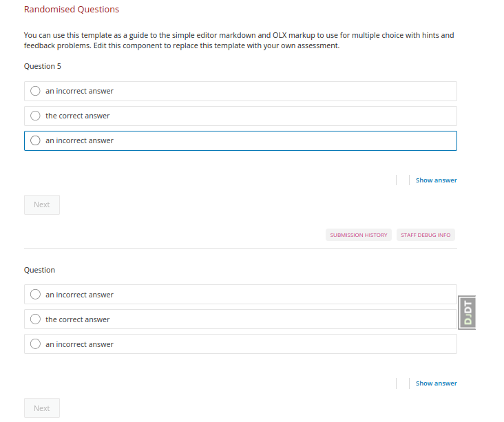Click Show answer link for second Question
The height and width of the screenshot is (422, 504).
(436, 383)
